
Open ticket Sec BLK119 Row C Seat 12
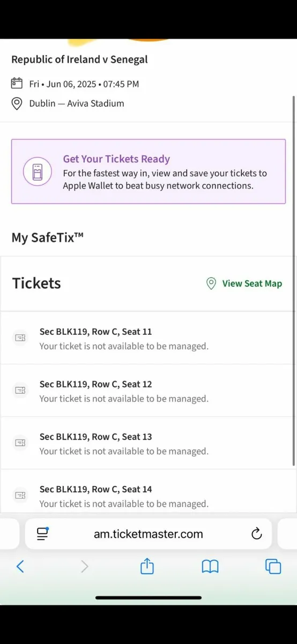click(148, 391)
